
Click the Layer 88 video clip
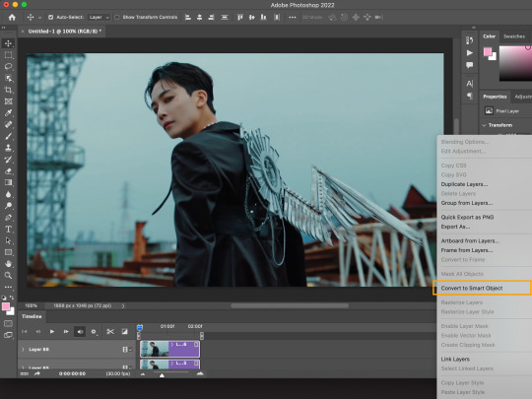pos(169,349)
